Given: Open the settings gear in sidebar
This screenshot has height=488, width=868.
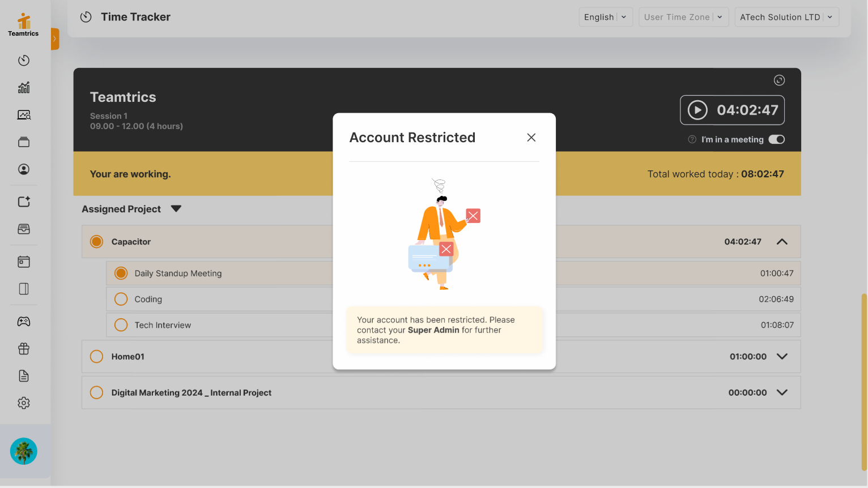Looking at the screenshot, I should click(24, 403).
